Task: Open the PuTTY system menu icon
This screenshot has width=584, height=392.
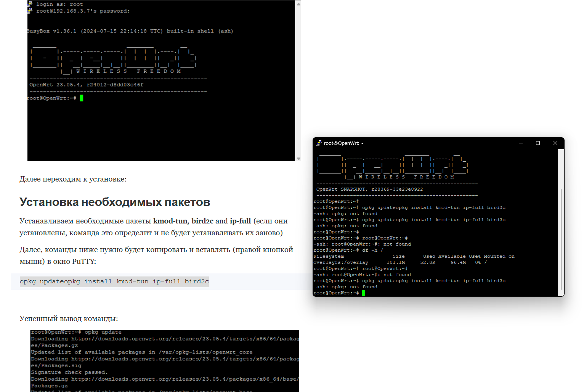Action: pyautogui.click(x=319, y=143)
